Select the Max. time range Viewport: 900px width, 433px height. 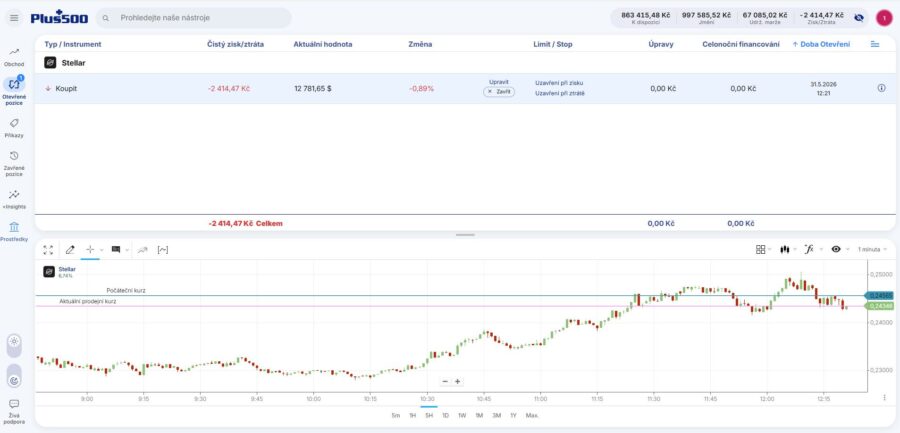click(532, 415)
